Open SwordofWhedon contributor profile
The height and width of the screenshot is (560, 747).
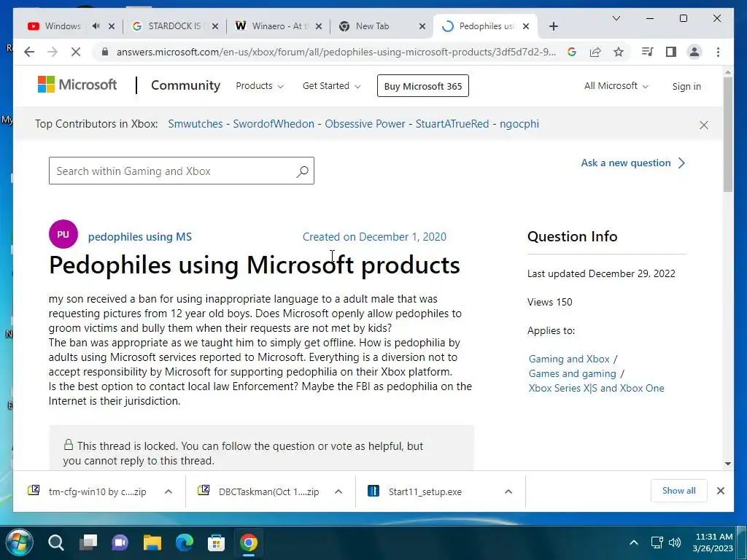point(274,124)
